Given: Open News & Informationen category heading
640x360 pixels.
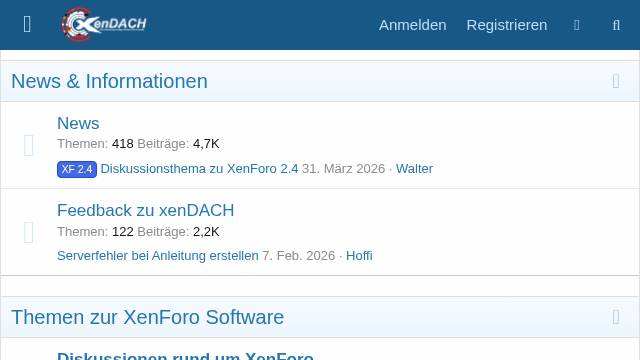Looking at the screenshot, I should [x=109, y=81].
